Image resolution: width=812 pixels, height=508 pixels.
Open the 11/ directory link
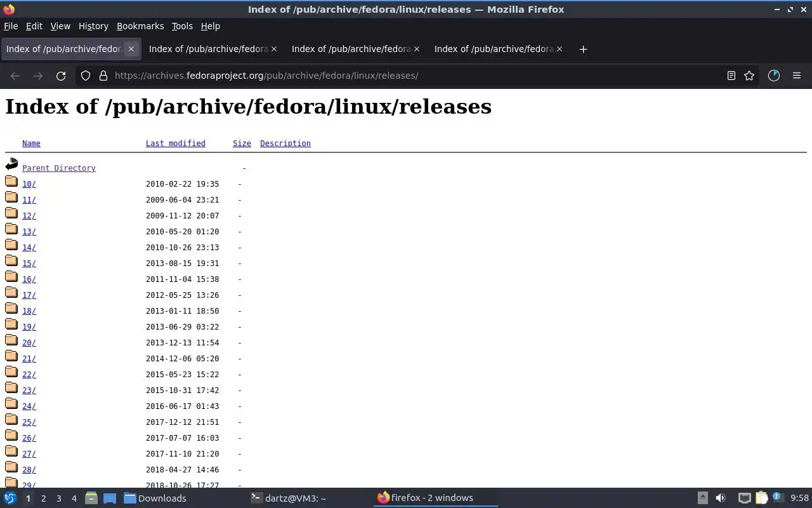pyautogui.click(x=29, y=200)
